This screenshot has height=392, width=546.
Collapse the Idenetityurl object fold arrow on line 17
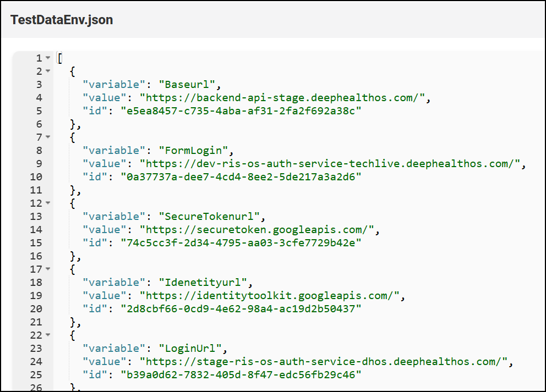pos(48,269)
